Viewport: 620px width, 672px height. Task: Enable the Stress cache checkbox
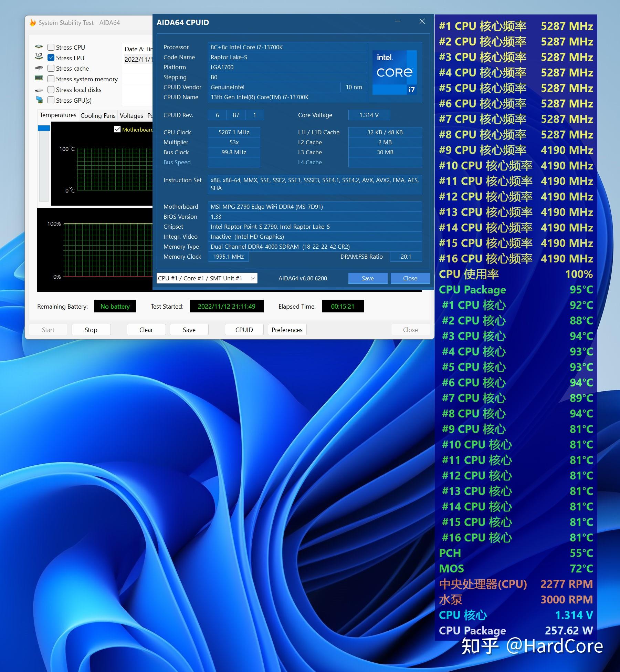(x=51, y=68)
